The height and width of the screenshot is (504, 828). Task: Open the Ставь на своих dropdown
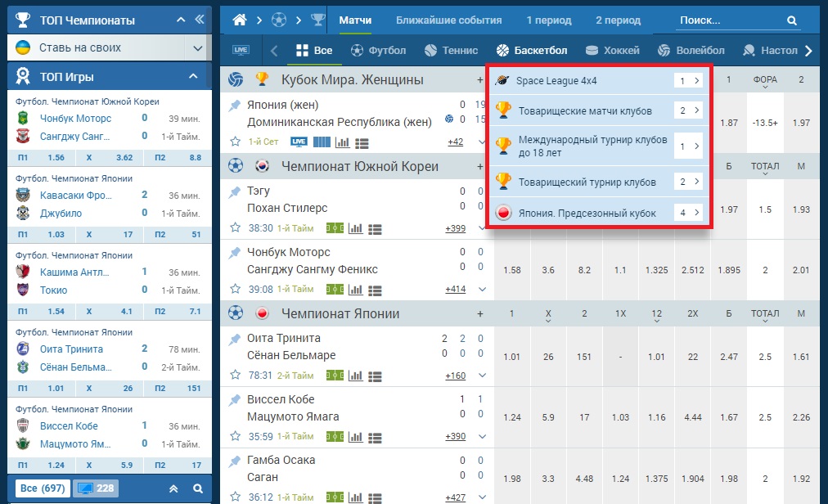(197, 48)
